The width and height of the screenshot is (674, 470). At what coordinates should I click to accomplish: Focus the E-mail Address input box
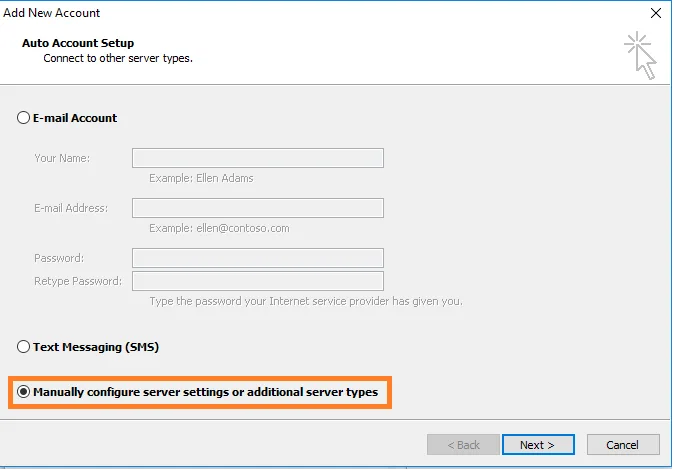pos(258,208)
